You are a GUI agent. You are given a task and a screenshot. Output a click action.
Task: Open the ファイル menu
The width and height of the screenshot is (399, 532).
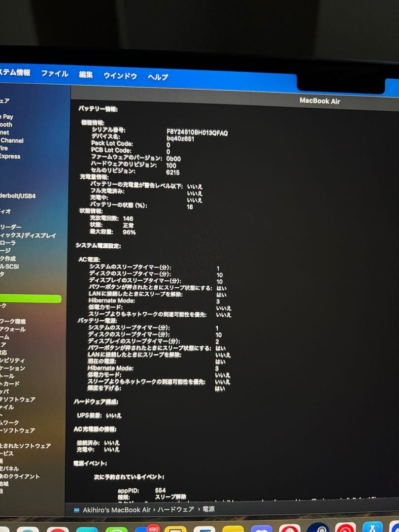click(x=54, y=73)
